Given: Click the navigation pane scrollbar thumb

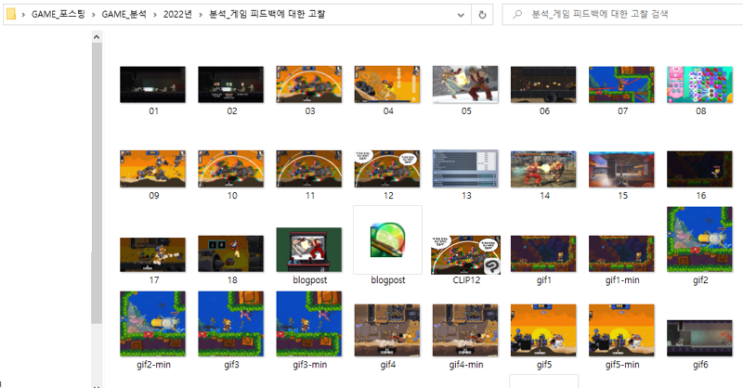Looking at the screenshot, I should [x=97, y=183].
